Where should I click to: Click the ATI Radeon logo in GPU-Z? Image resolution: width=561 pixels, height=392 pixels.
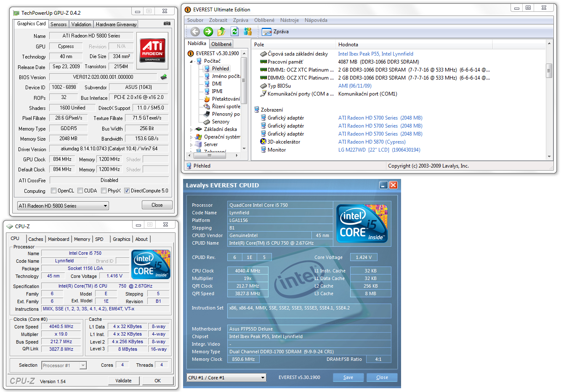[152, 51]
